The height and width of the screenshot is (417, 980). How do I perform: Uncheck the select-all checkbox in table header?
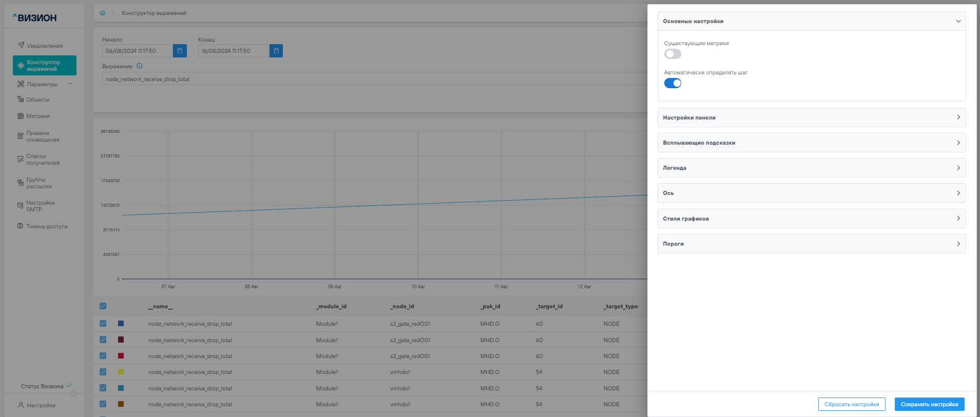point(103,306)
